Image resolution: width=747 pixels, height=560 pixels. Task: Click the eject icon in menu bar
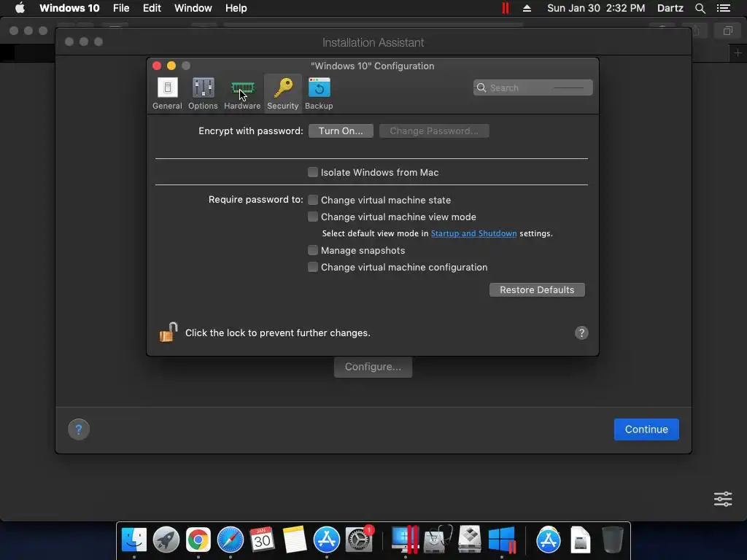click(x=527, y=8)
